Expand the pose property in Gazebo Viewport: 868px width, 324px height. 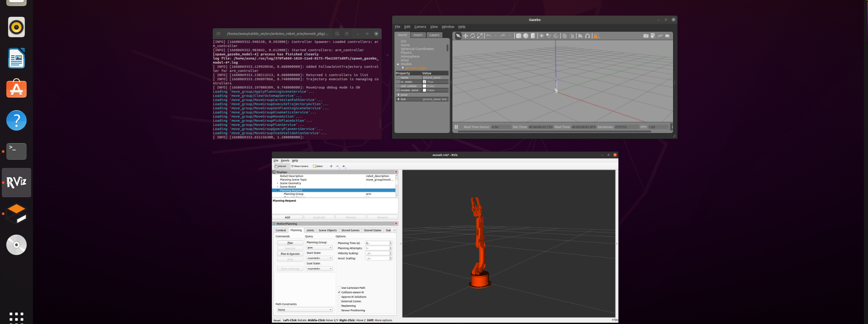click(399, 95)
